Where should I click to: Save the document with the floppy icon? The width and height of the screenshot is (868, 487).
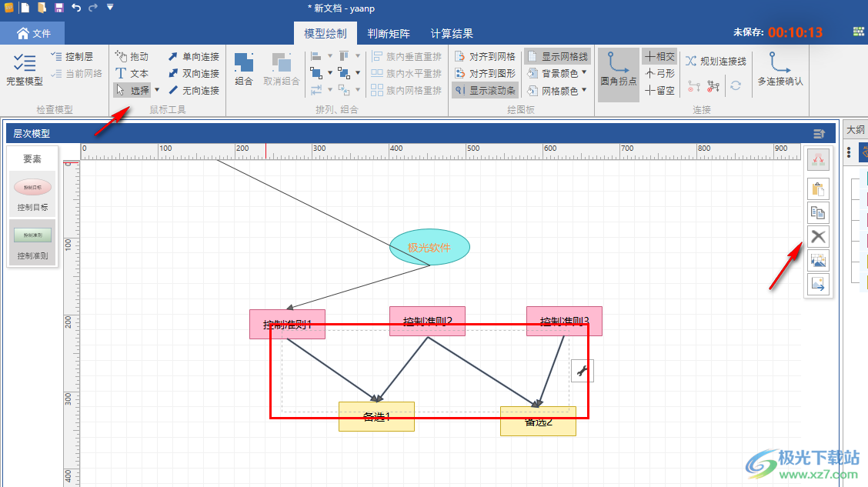[59, 8]
